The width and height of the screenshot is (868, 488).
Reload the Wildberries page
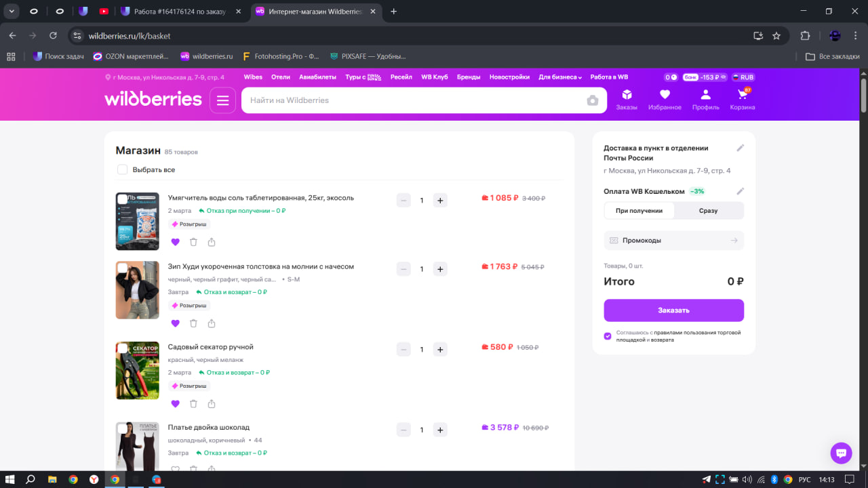pyautogui.click(x=54, y=36)
